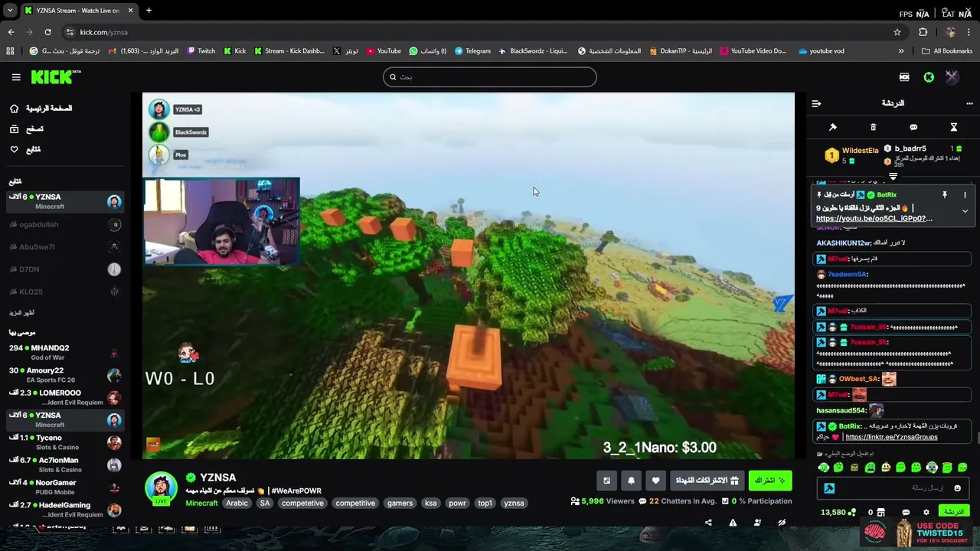Click the KICK logo
980x551 pixels.
click(56, 77)
